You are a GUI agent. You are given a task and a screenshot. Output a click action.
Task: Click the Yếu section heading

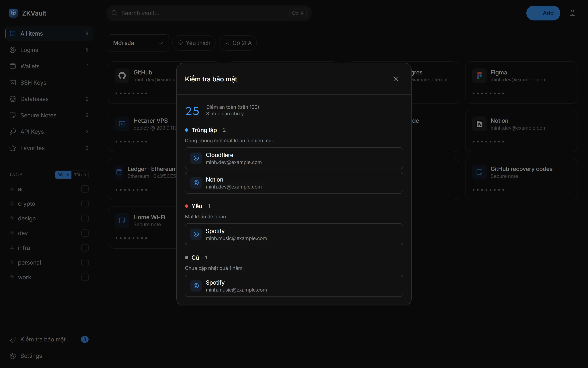tap(197, 206)
